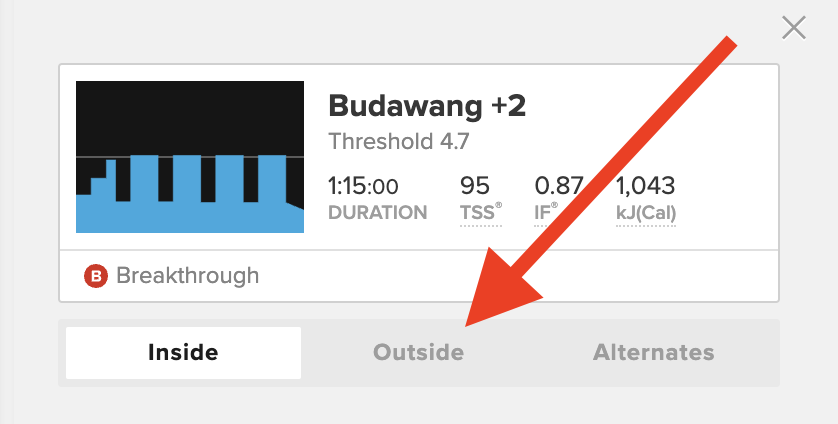
Task: Switch to the Outside tab
Action: 418,353
